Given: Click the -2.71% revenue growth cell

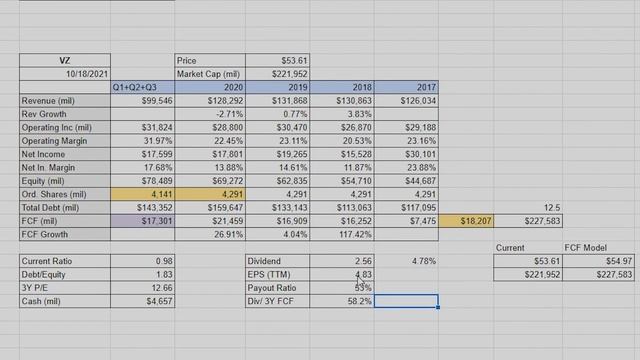Looking at the screenshot, I should point(210,114).
